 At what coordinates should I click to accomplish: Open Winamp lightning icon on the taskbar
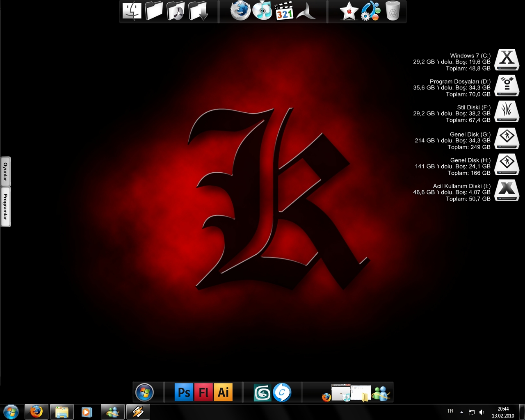coord(138,411)
